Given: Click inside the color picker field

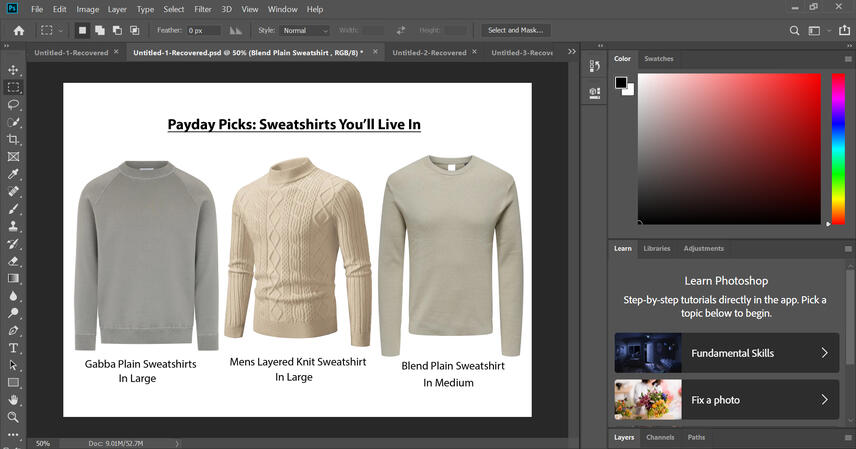Looking at the screenshot, I should click(x=729, y=149).
